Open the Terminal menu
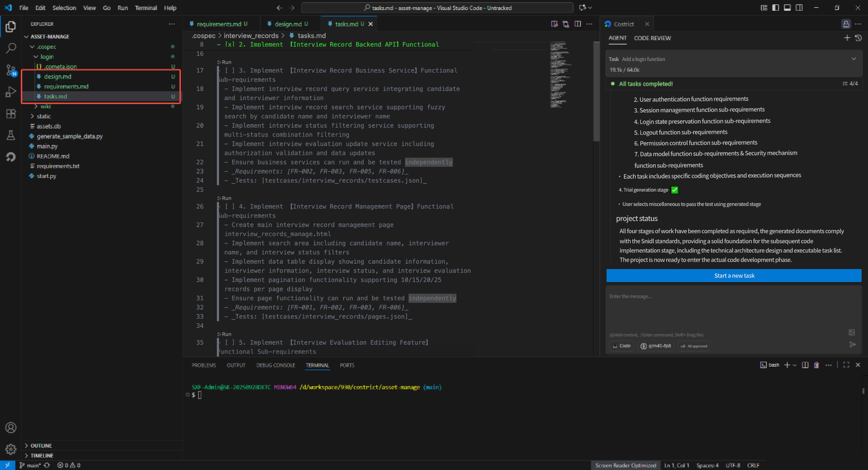 (x=146, y=8)
